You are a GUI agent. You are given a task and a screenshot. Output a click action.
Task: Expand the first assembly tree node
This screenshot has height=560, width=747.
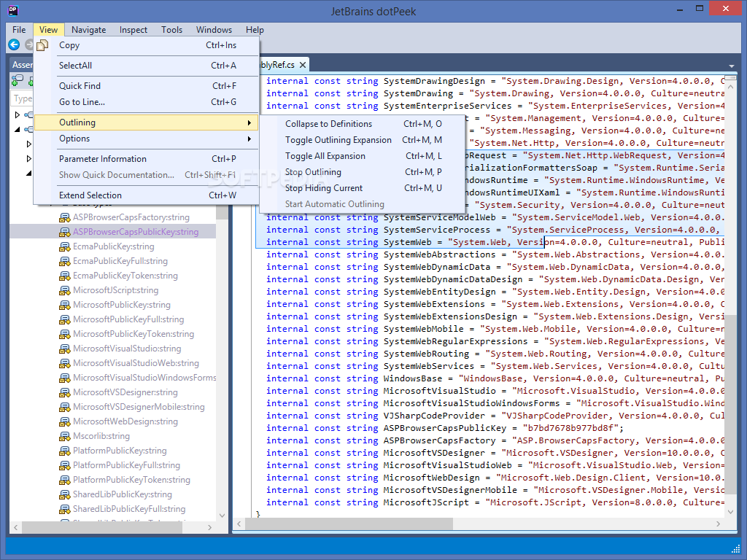click(18, 114)
